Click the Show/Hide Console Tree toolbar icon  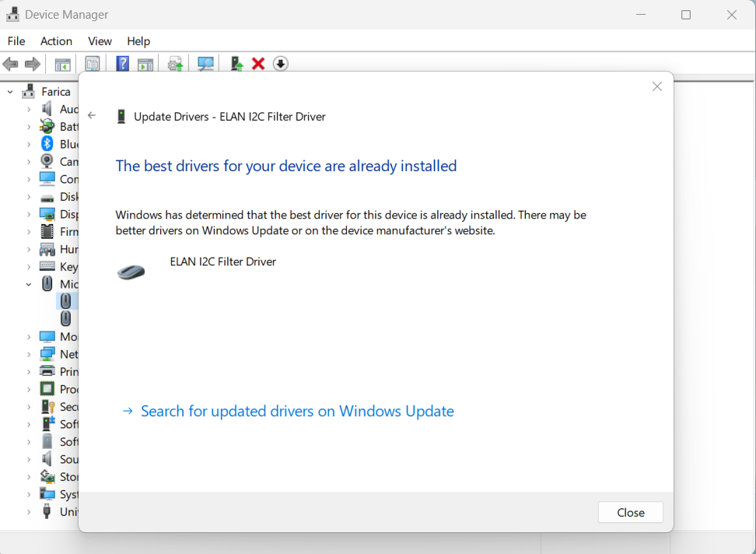pyautogui.click(x=62, y=64)
